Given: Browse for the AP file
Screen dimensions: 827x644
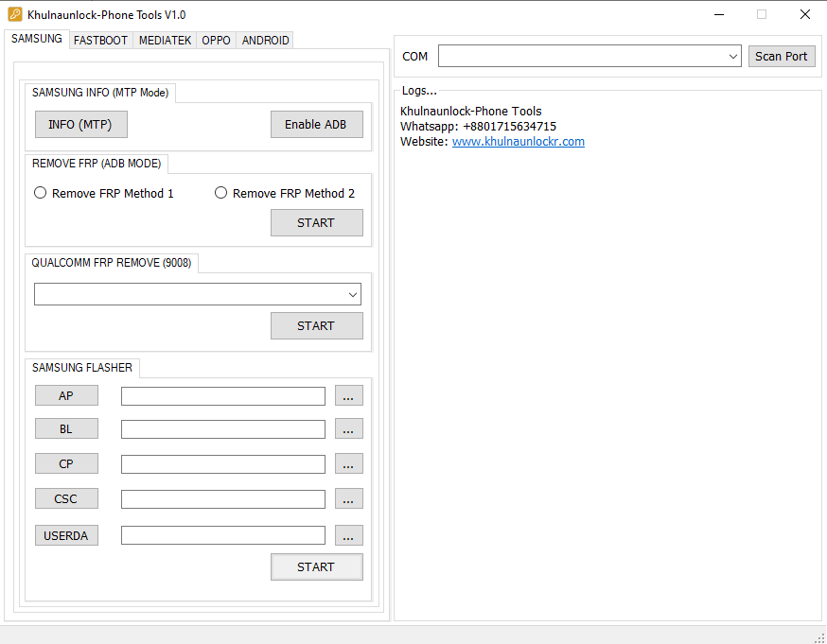Looking at the screenshot, I should 348,396.
